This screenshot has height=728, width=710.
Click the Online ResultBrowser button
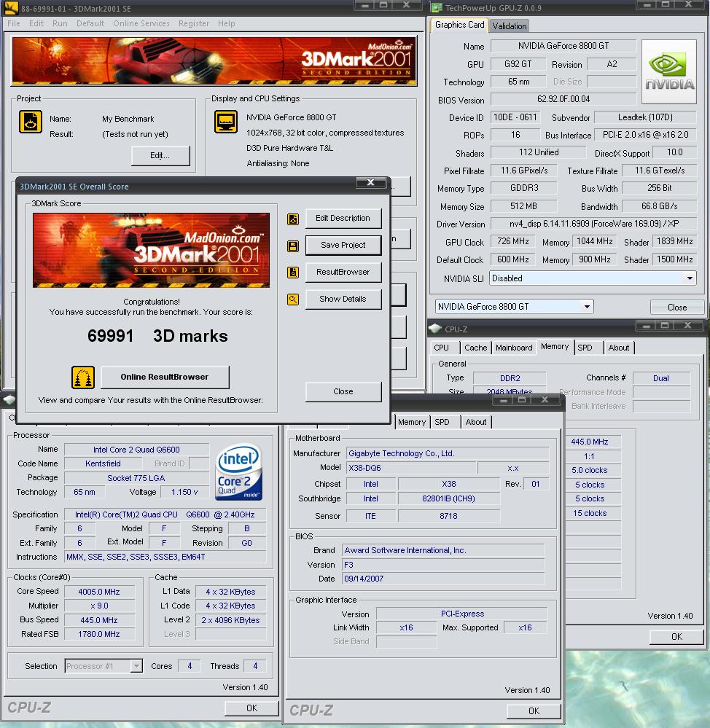pyautogui.click(x=165, y=377)
